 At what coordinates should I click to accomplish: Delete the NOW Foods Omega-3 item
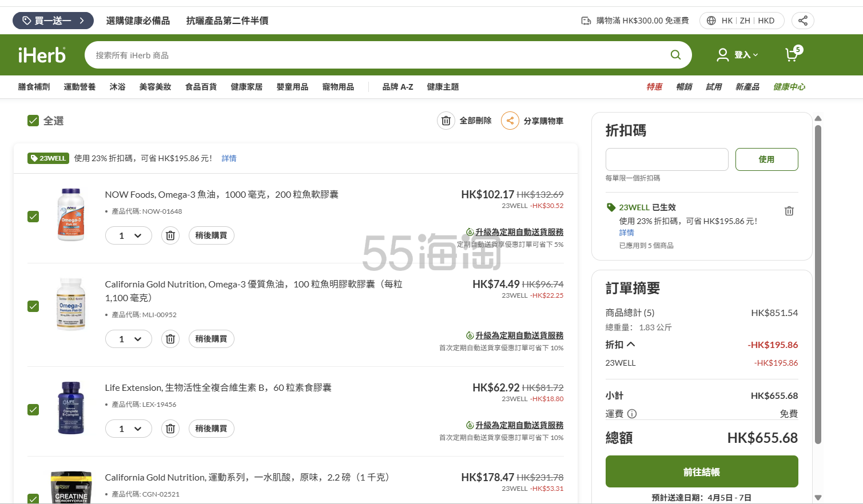coord(170,235)
